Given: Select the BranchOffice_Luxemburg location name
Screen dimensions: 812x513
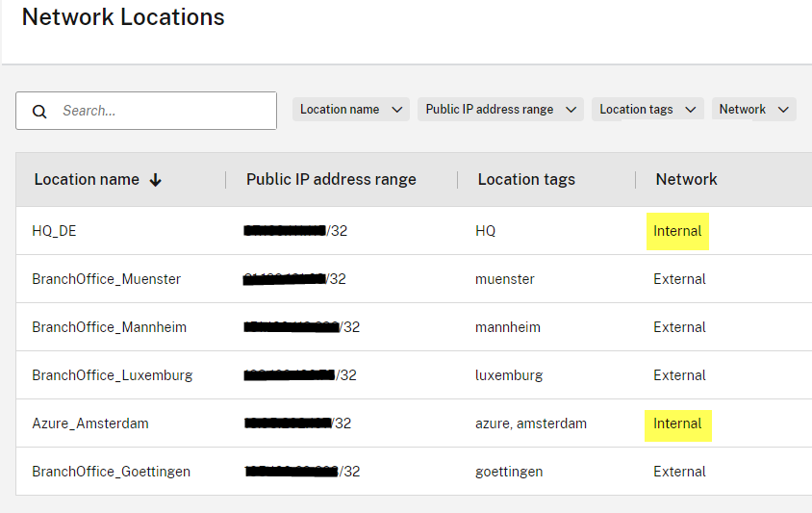Looking at the screenshot, I should 112,375.
